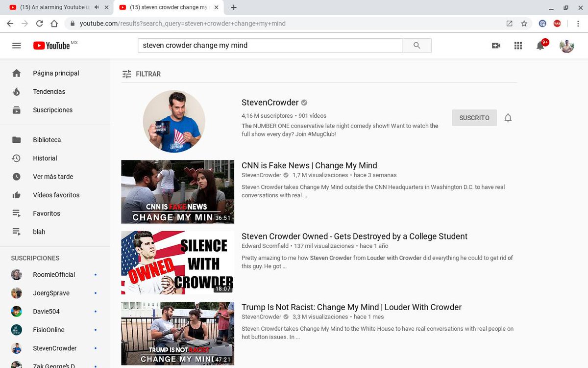
Task: Open 'Trump Is Not Racist' video title
Action: (x=351, y=307)
